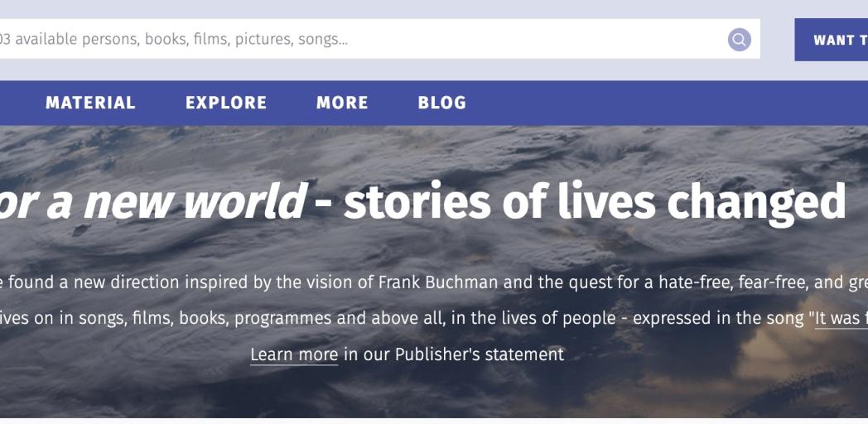Follow the underlined Learn more link
The width and height of the screenshot is (868, 424).
pyautogui.click(x=294, y=354)
